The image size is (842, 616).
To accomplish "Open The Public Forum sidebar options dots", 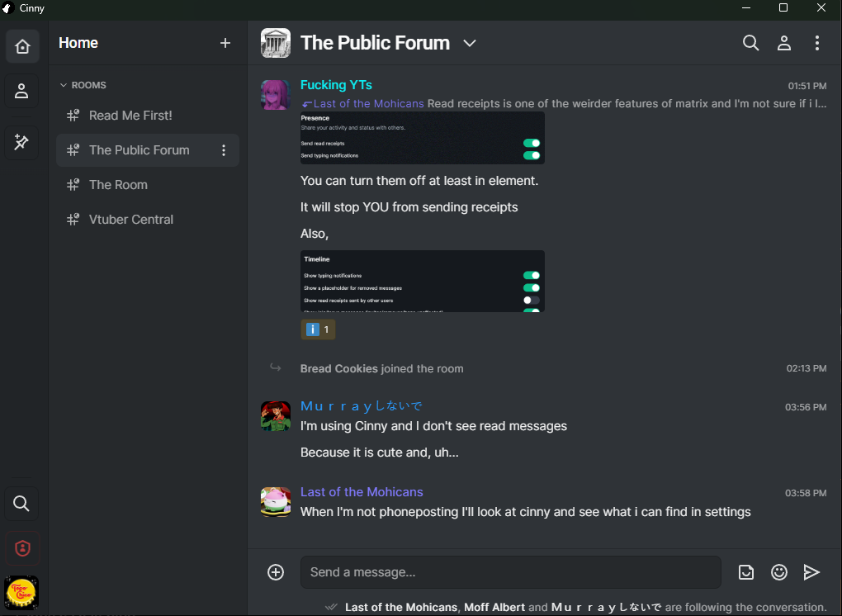I will (224, 150).
